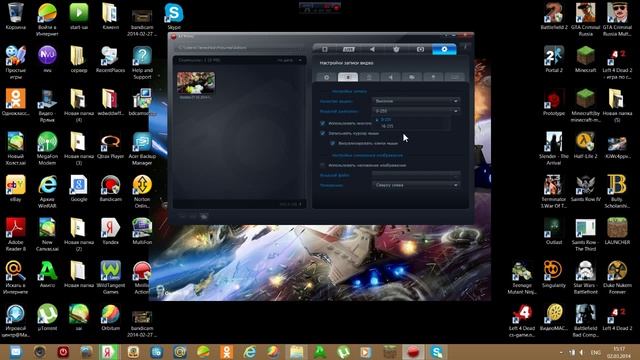
Task: Select the highlighted blue settings gear tab
Action: click(x=444, y=49)
